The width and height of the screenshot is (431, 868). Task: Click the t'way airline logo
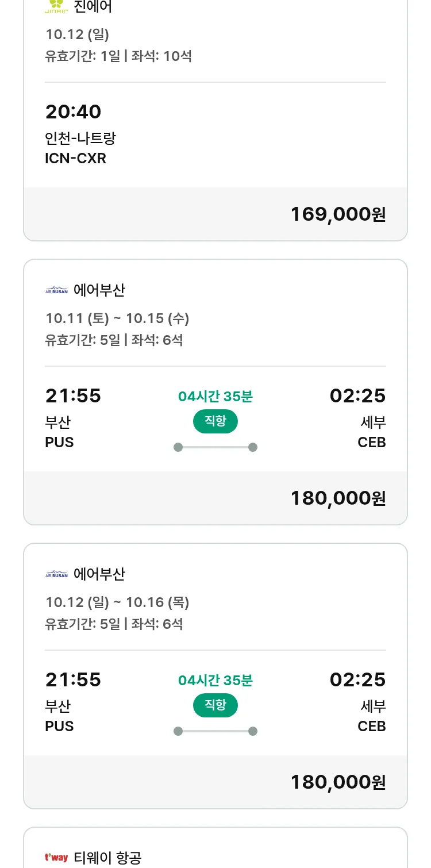[x=56, y=858]
